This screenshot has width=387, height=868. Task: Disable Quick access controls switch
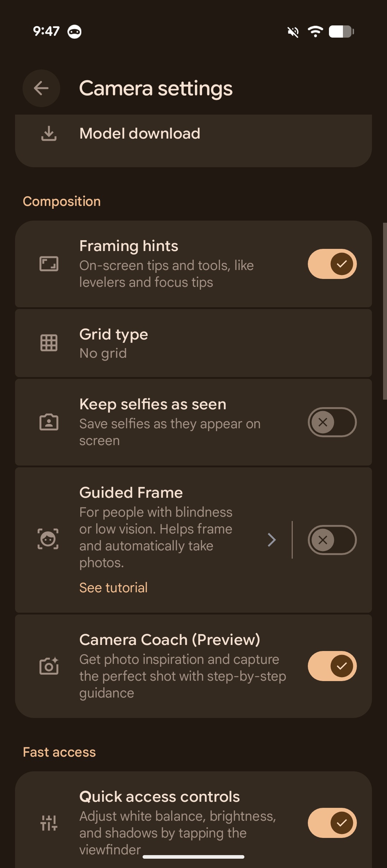click(x=332, y=823)
